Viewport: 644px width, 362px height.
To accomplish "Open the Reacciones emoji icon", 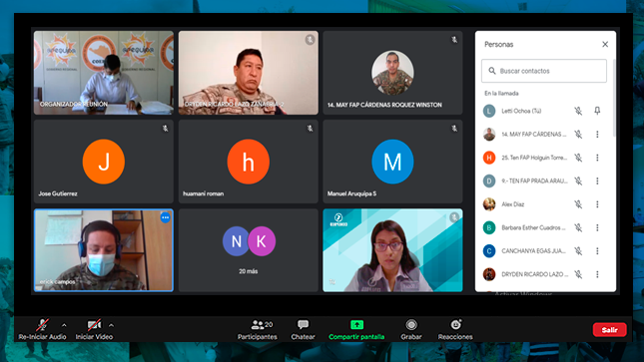I will (455, 325).
